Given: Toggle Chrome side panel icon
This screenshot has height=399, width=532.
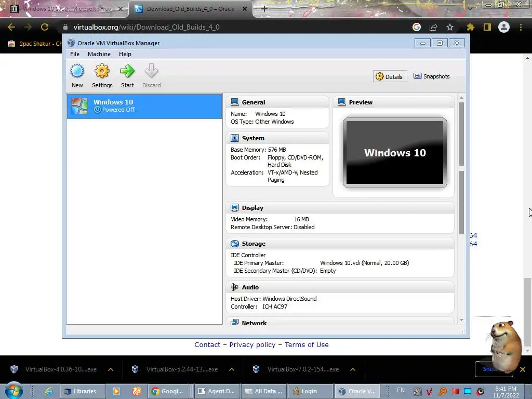Looking at the screenshot, I should (x=487, y=27).
